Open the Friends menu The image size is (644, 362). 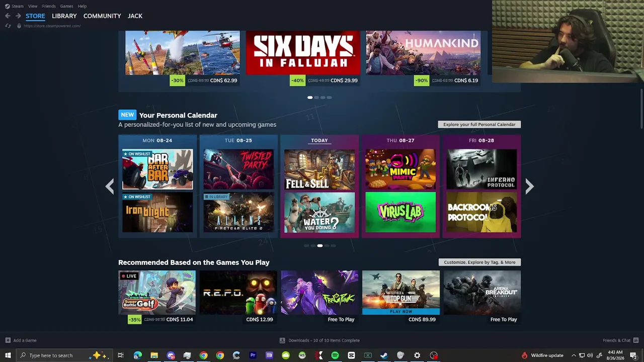click(49, 6)
